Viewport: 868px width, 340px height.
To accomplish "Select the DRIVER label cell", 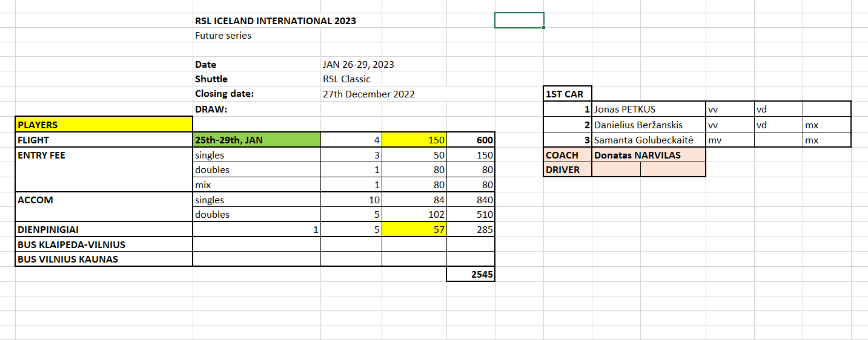I will 568,170.
